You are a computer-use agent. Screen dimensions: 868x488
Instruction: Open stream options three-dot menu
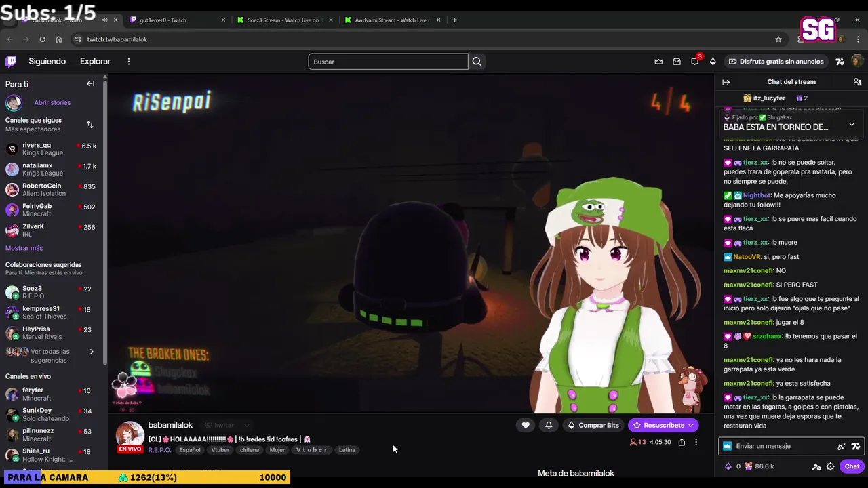[696, 442]
